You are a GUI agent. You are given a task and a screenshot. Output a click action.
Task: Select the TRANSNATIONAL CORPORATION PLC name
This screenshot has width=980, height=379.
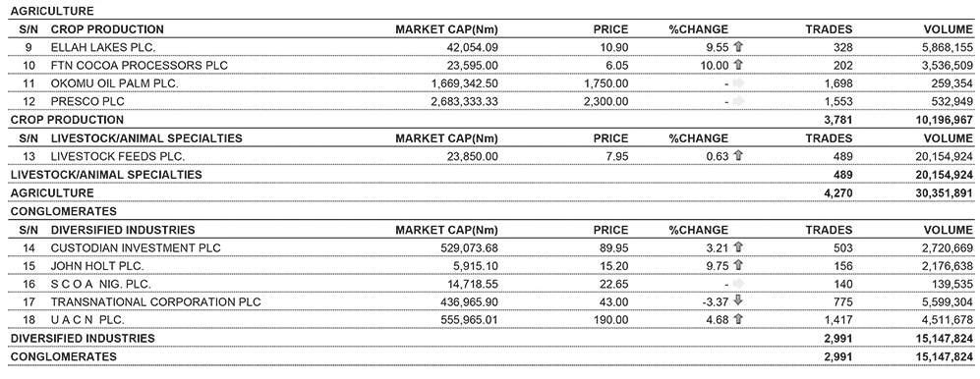(x=155, y=302)
